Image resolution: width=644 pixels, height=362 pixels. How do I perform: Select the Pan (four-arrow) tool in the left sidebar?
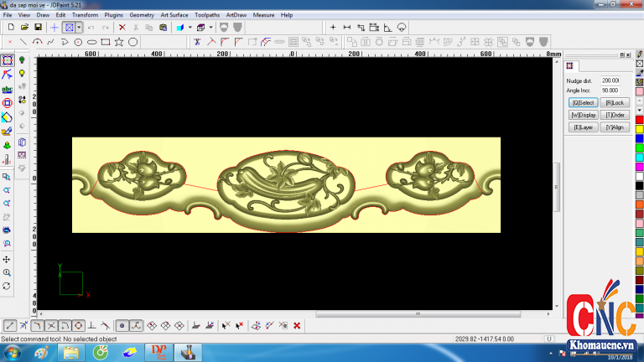click(7, 259)
